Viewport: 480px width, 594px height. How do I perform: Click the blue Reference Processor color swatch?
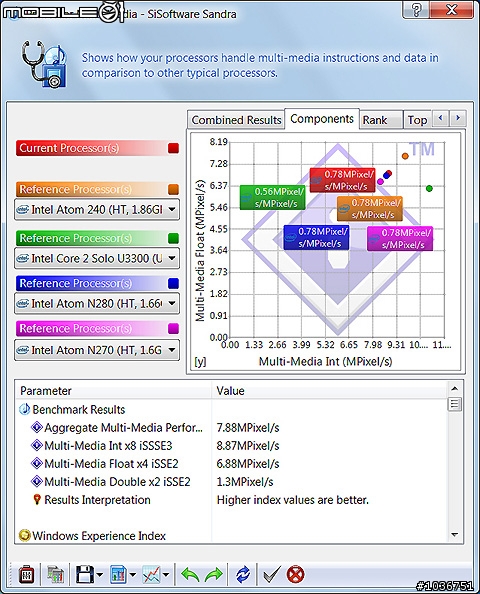coord(173,283)
